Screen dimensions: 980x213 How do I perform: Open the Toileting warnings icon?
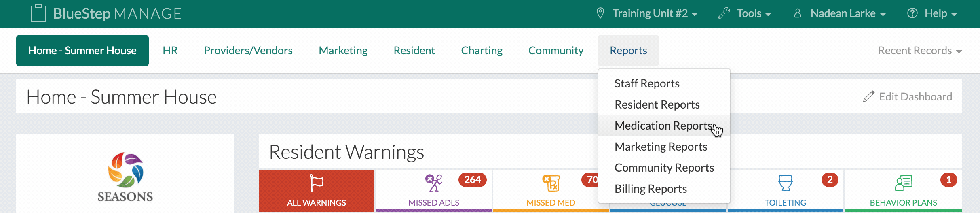pyautogui.click(x=785, y=183)
